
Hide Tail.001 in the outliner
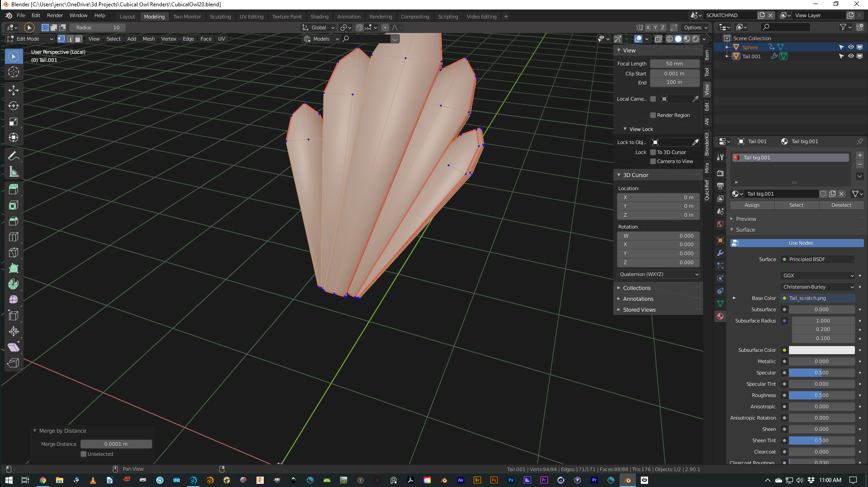851,56
